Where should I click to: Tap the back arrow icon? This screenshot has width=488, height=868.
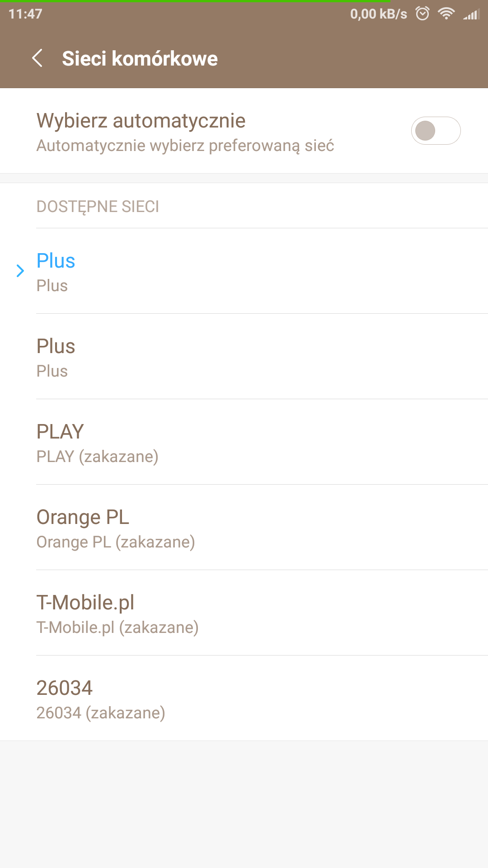pyautogui.click(x=38, y=58)
